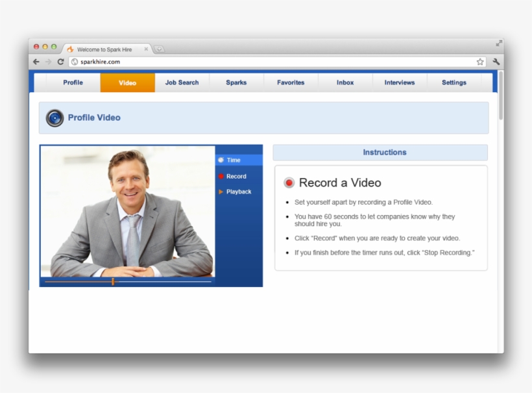Click the Spark Hire favicon on browser tab
This screenshot has height=393, width=532.
pos(71,48)
